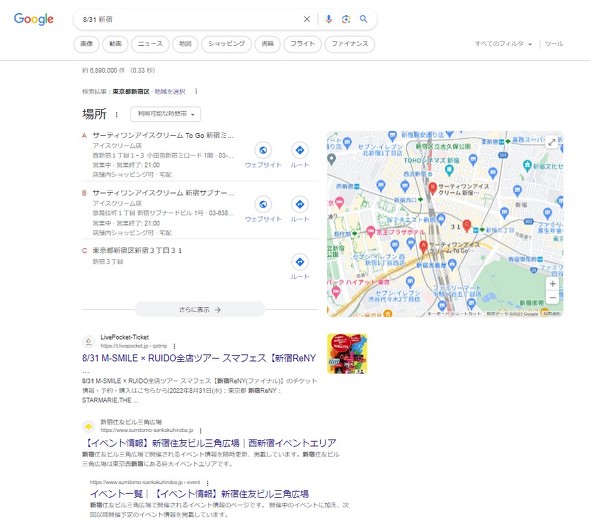The width and height of the screenshot is (590, 530).
Task: Start voice search with microphone icon
Action: (x=328, y=19)
